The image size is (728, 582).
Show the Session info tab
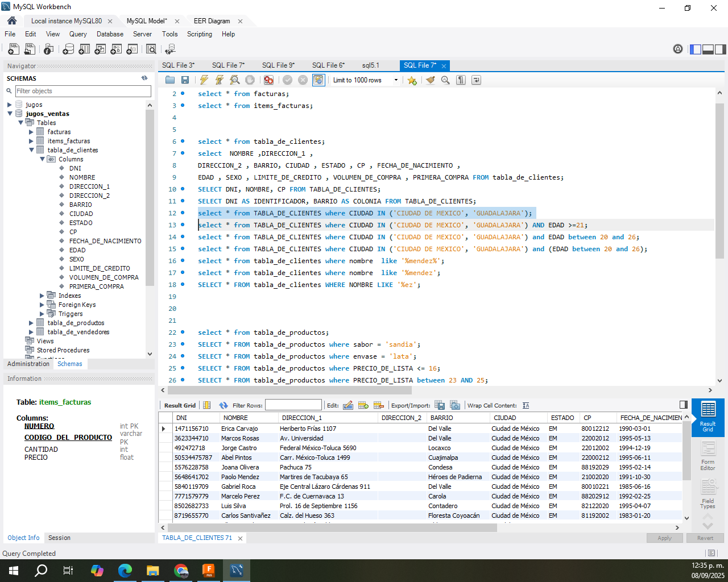pyautogui.click(x=59, y=538)
